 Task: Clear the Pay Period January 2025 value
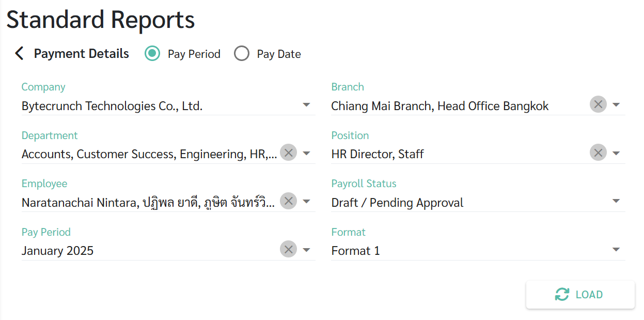coord(288,249)
